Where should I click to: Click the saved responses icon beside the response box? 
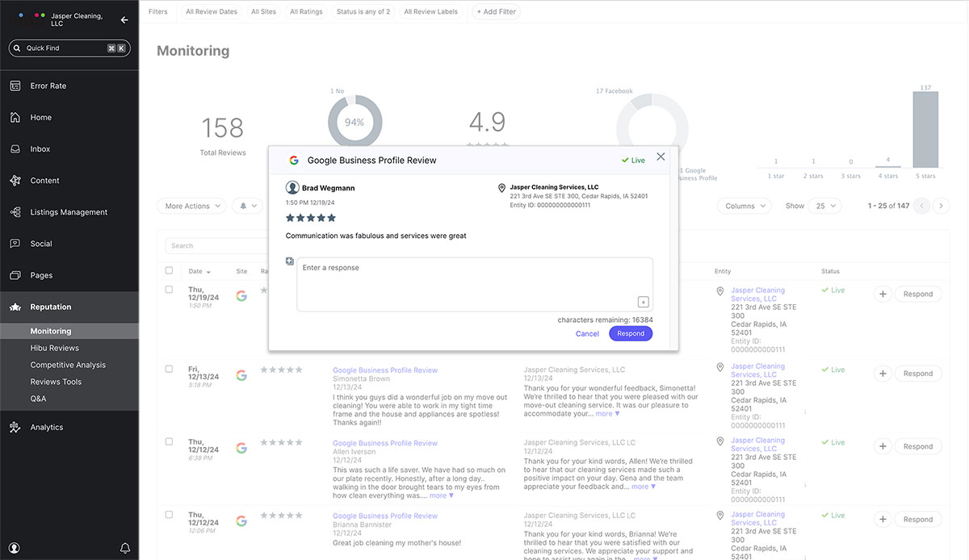tap(290, 261)
